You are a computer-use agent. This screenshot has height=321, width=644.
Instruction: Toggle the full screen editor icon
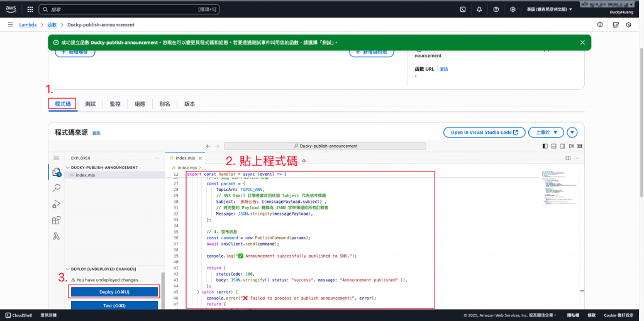click(x=579, y=146)
